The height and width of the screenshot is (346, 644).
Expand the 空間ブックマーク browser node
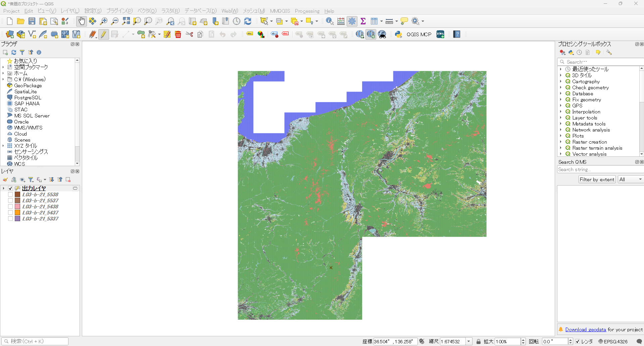coord(3,67)
